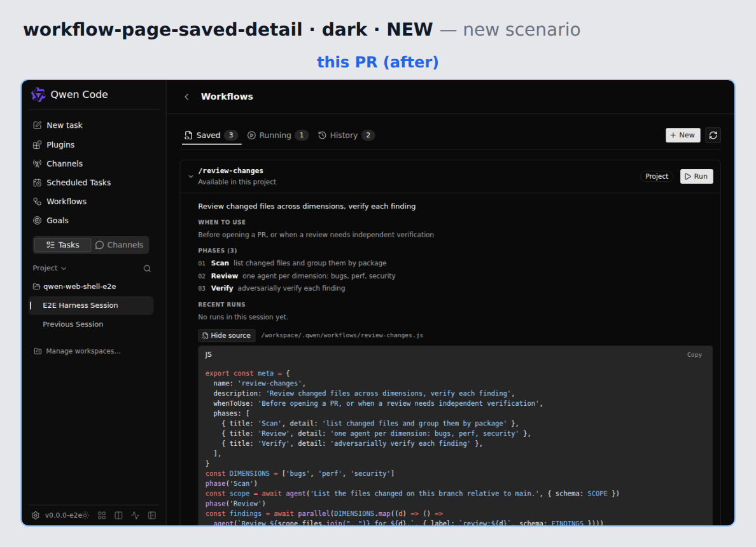Screen dimensions: 756x547
Task: Create a new workflow with New button
Action: tap(683, 135)
